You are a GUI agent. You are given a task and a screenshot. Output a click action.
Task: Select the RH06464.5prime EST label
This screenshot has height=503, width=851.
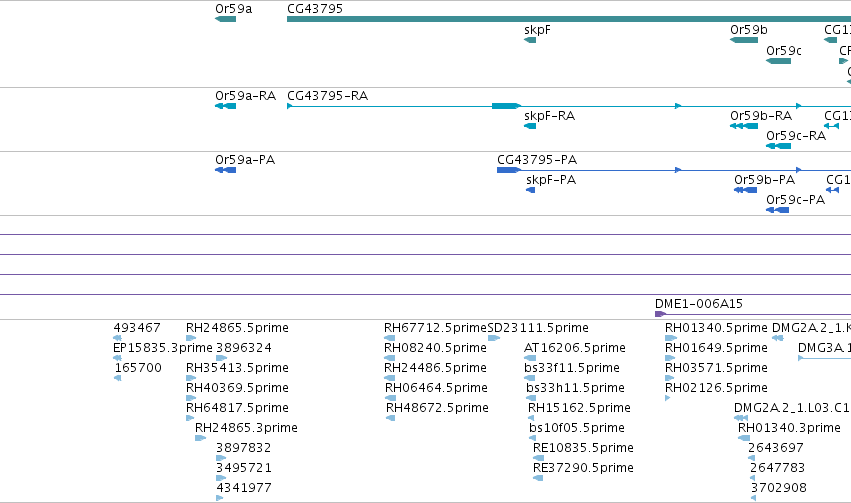(x=436, y=388)
